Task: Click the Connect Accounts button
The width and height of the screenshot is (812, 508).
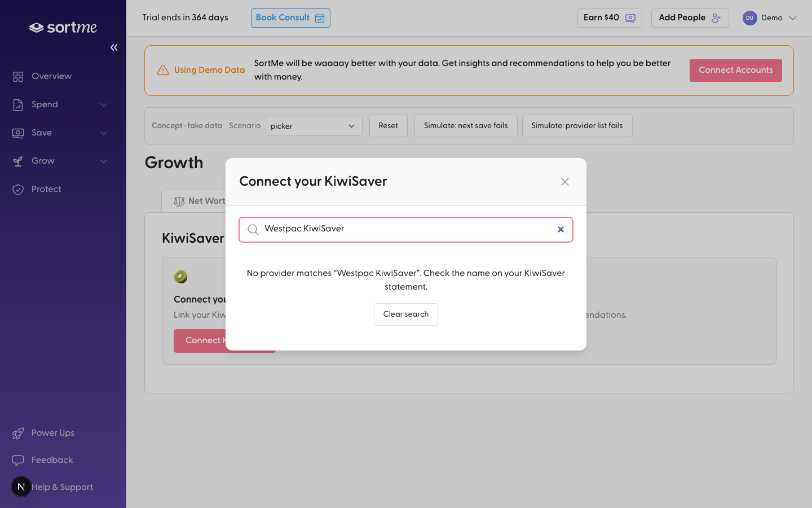Action: coord(735,71)
